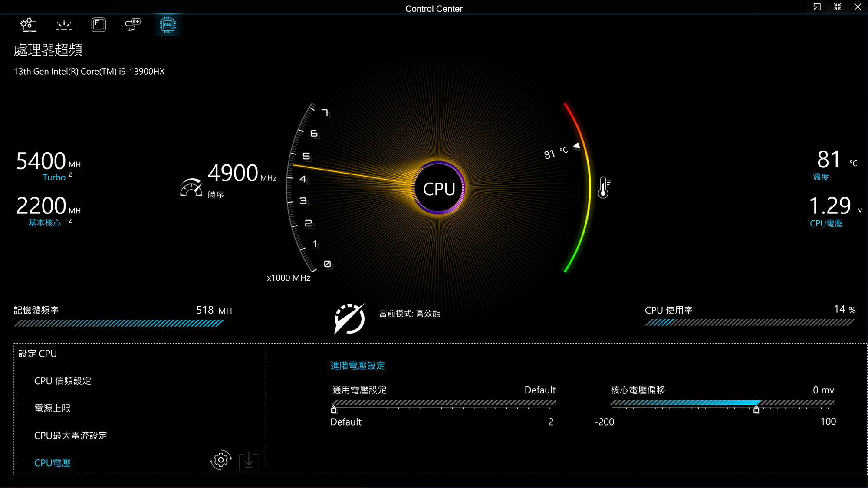Click the central CPU dial button
Screen dimensions: 868x488
pos(439,189)
